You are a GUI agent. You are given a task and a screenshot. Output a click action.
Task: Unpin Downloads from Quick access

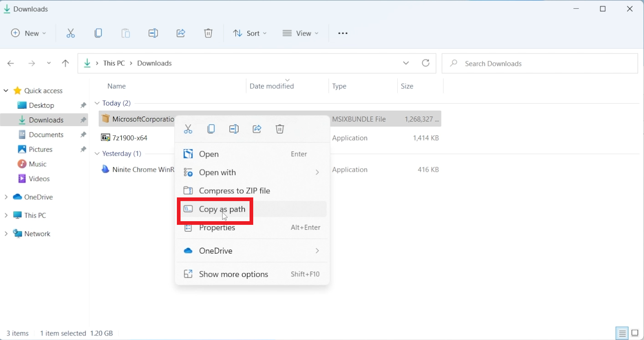pyautogui.click(x=83, y=120)
